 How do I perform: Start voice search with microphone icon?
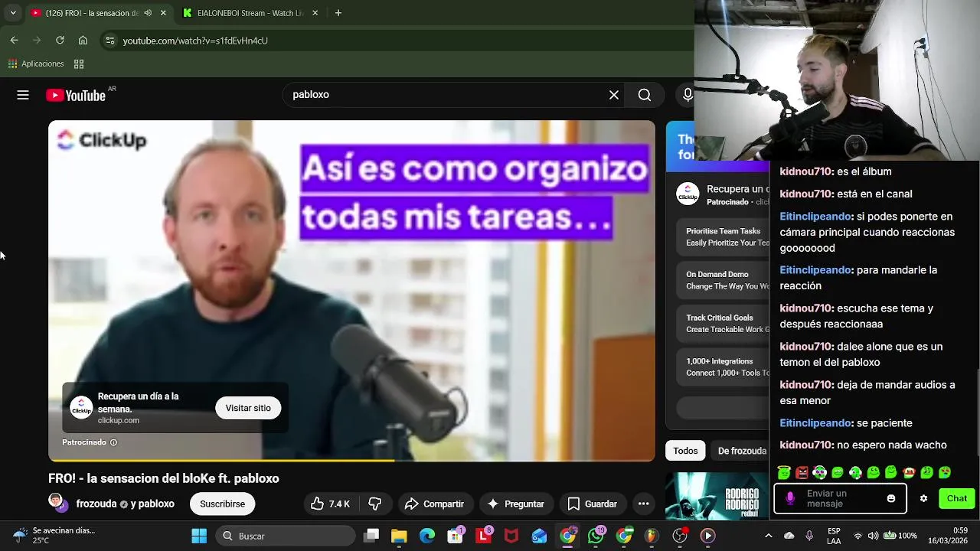(688, 95)
